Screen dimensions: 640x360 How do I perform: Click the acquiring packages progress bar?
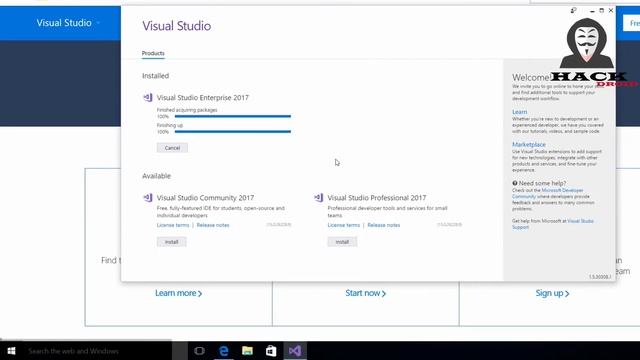(x=233, y=116)
